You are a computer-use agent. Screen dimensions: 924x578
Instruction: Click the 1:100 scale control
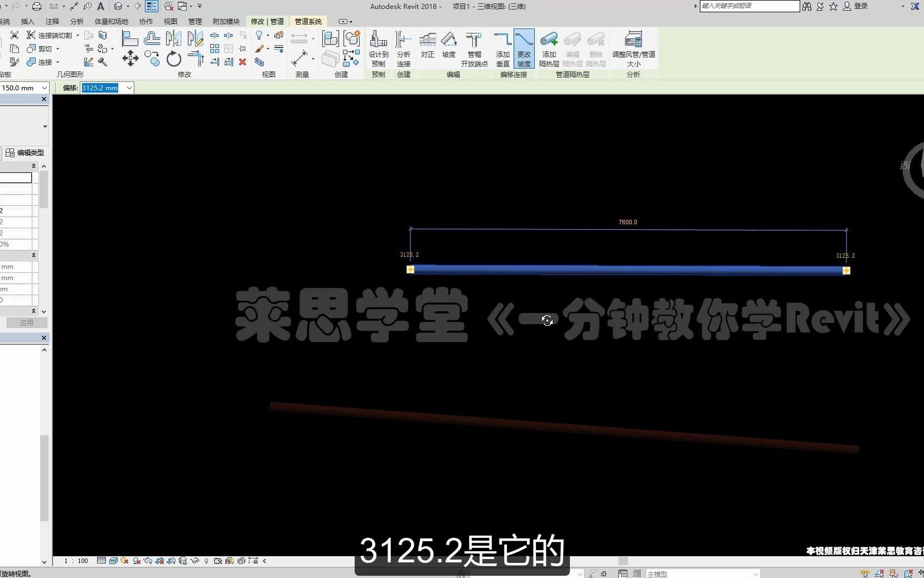(x=74, y=561)
